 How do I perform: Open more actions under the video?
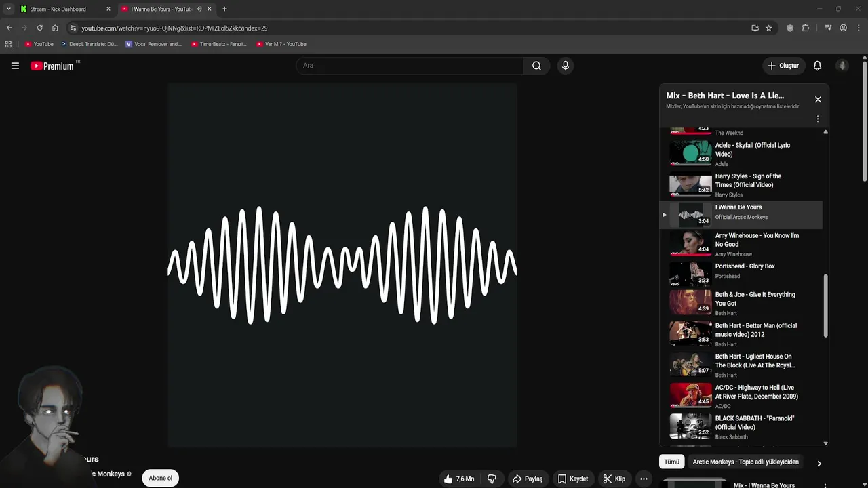pos(644,479)
